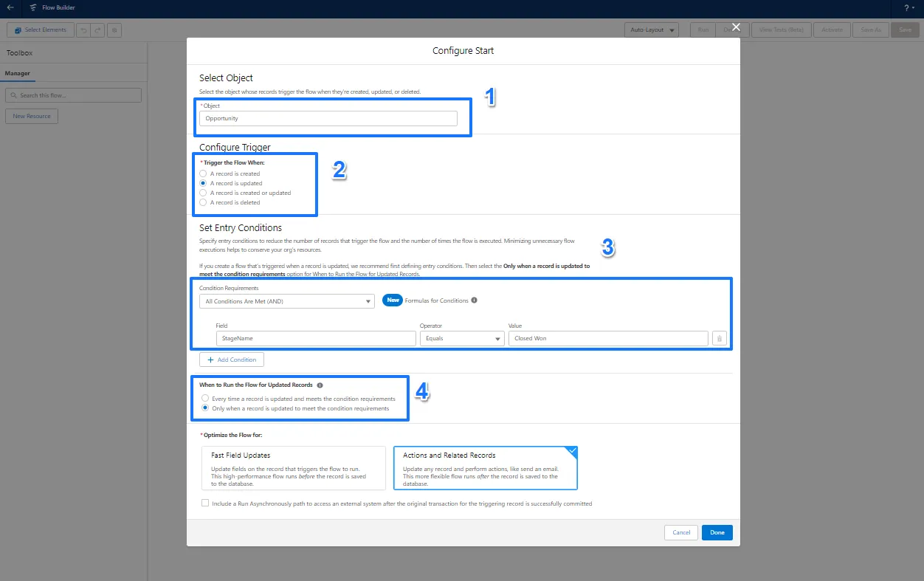Open the Operator dropdown showing Equals
This screenshot has width=924, height=581.
click(x=461, y=338)
